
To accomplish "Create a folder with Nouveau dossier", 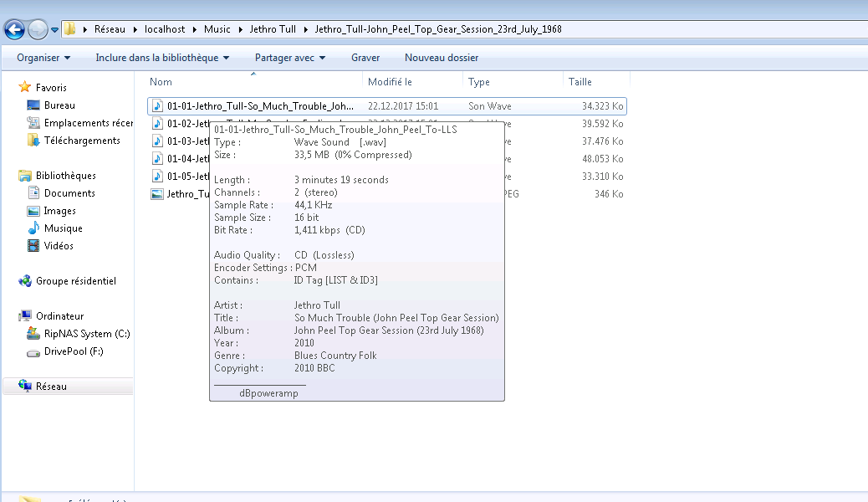I will (442, 58).
